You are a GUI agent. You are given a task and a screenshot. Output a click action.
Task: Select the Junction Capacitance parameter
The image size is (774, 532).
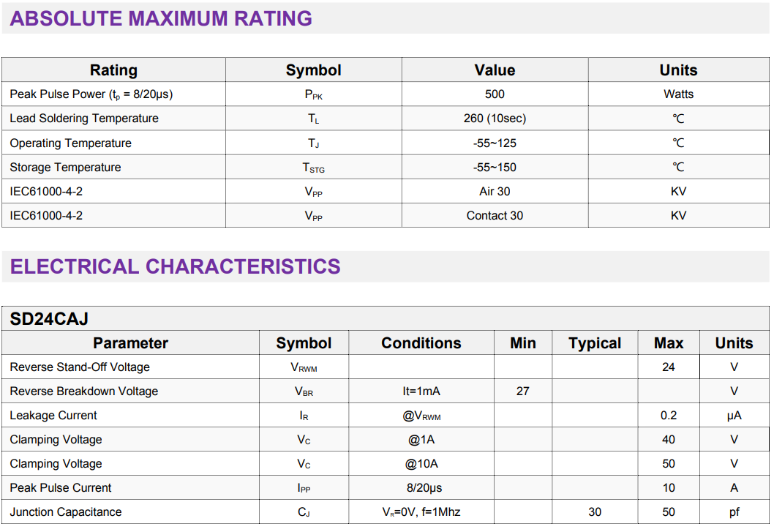coord(66,512)
